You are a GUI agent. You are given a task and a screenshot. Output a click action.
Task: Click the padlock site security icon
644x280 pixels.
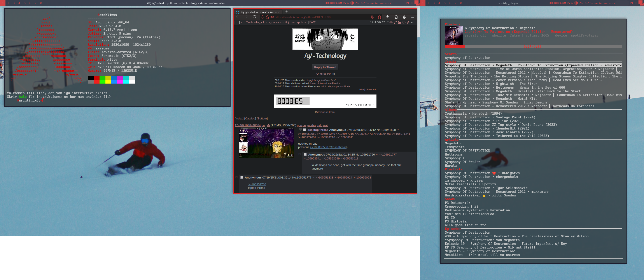[267, 17]
